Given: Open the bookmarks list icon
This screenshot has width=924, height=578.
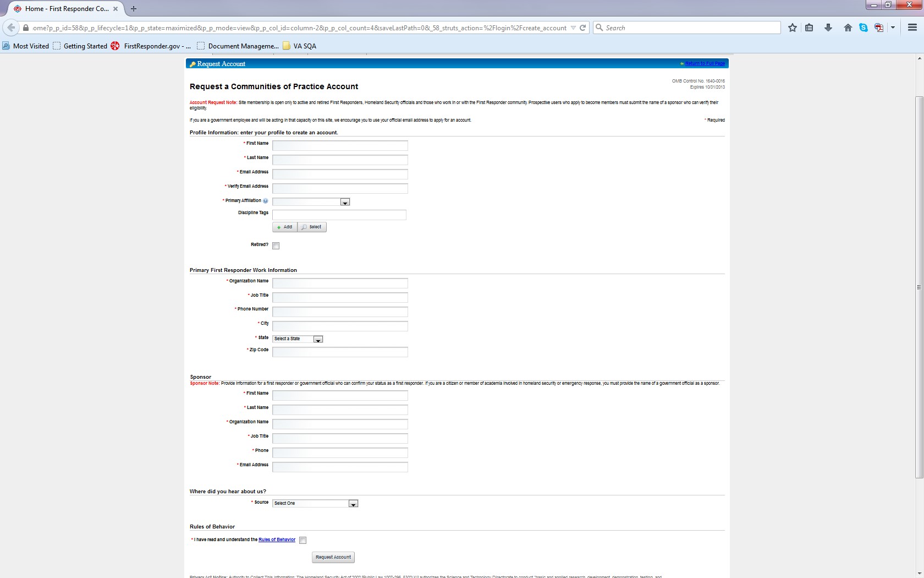Looking at the screenshot, I should (809, 28).
